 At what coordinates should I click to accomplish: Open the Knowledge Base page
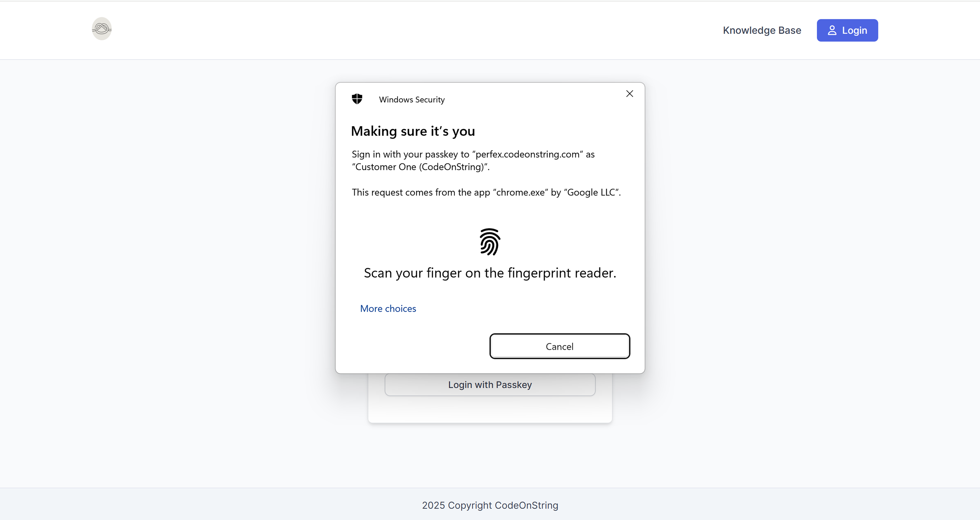coord(762,30)
